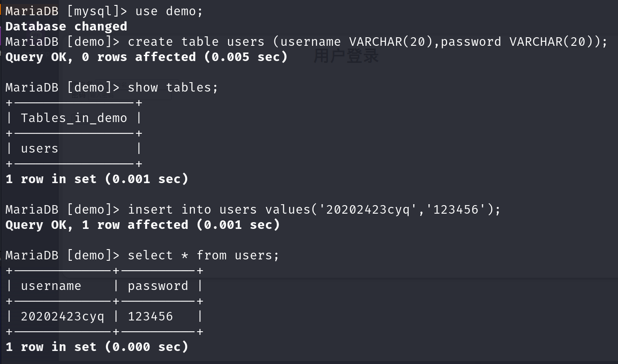Click the 'show tables;' command
This screenshot has width=618, height=364.
click(173, 87)
